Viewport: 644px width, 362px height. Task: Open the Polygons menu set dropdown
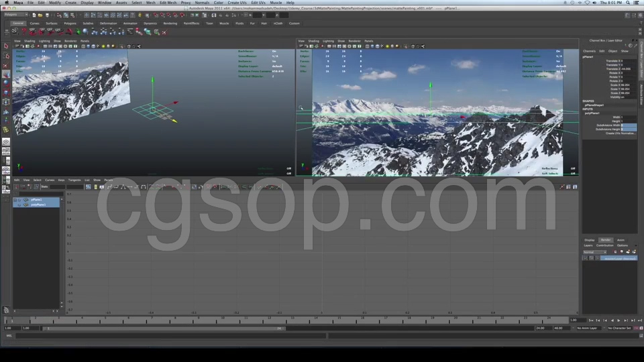coord(15,15)
